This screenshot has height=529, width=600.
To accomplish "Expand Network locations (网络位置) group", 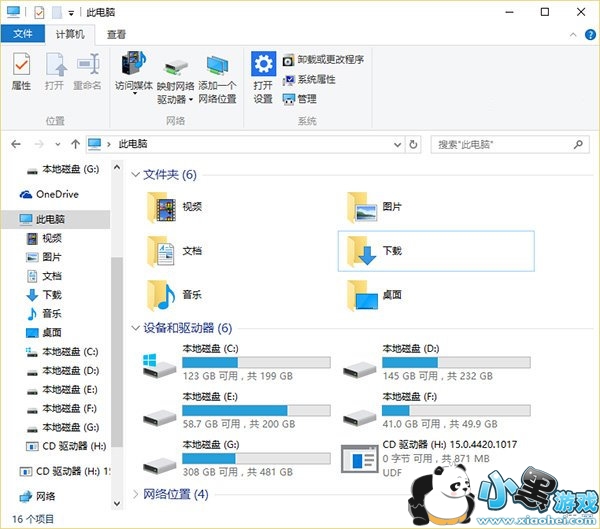I will click(x=135, y=494).
